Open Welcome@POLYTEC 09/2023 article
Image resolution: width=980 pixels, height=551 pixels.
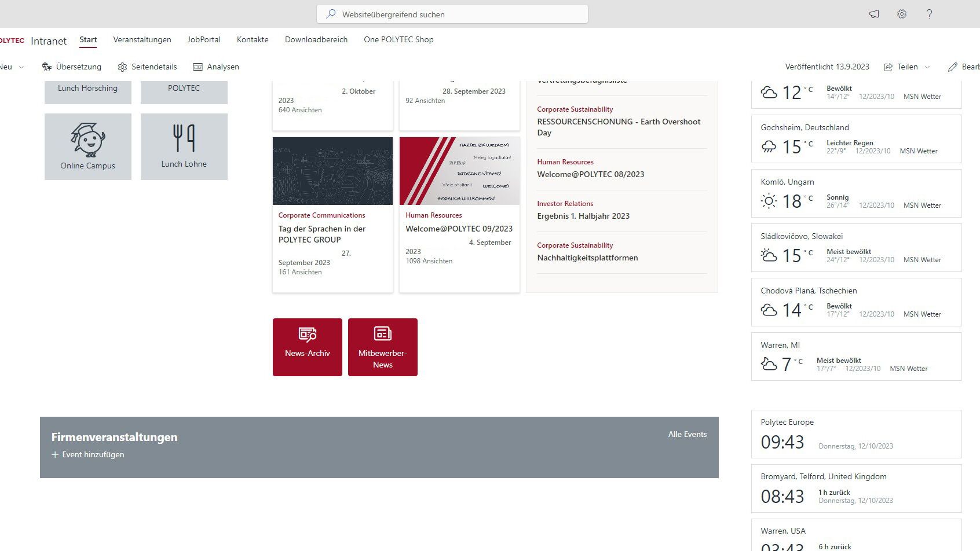pyautogui.click(x=459, y=229)
